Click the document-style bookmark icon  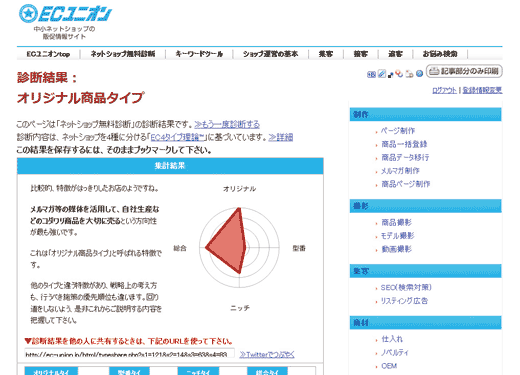[409, 74]
